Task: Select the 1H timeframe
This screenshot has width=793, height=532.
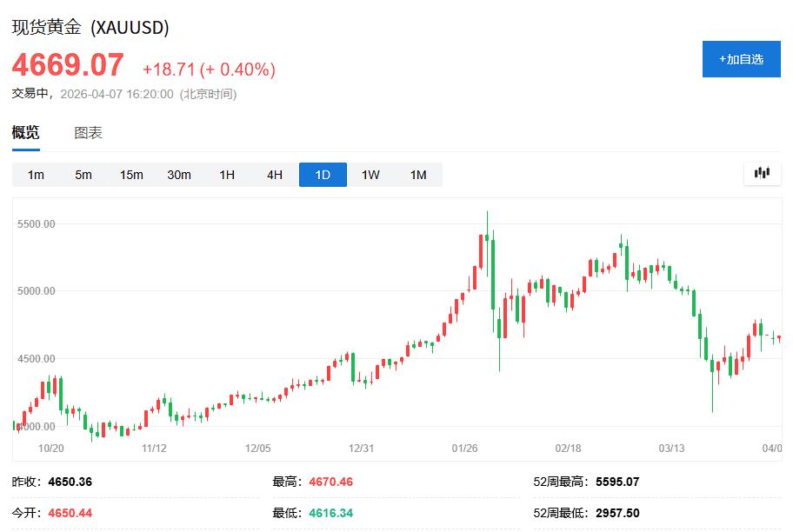Action: point(226,174)
